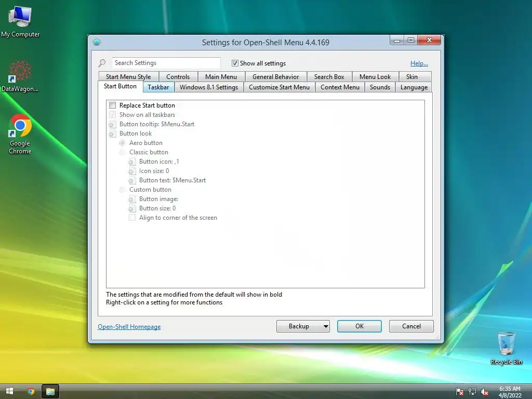Uncheck Show all settings
The width and height of the screenshot is (532, 399).
point(235,63)
